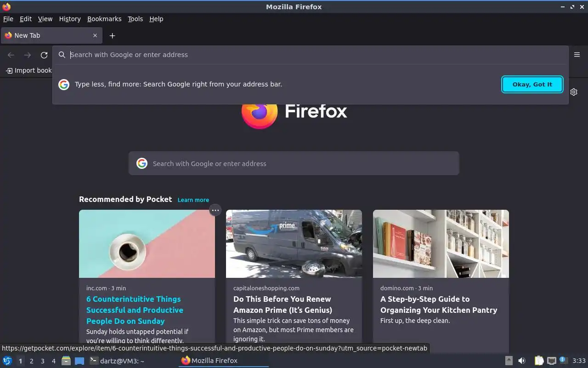
Task: Switch to workspace 2
Action: tap(32, 361)
